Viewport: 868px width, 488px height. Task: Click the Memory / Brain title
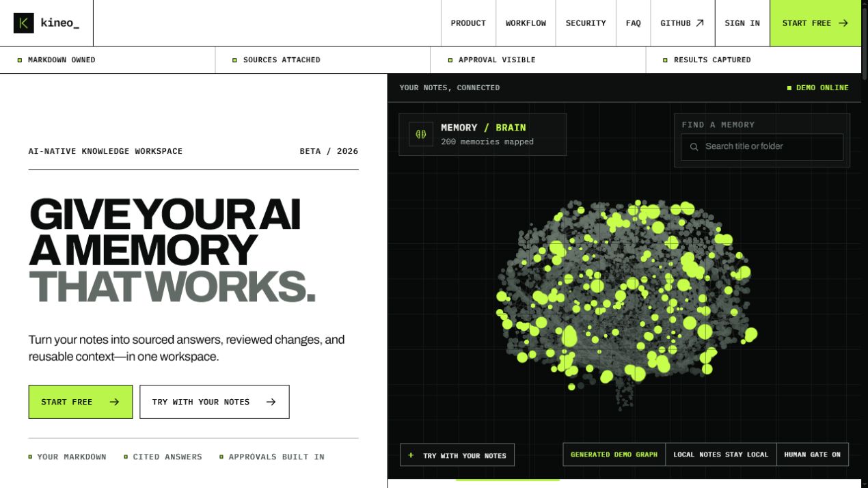(483, 127)
